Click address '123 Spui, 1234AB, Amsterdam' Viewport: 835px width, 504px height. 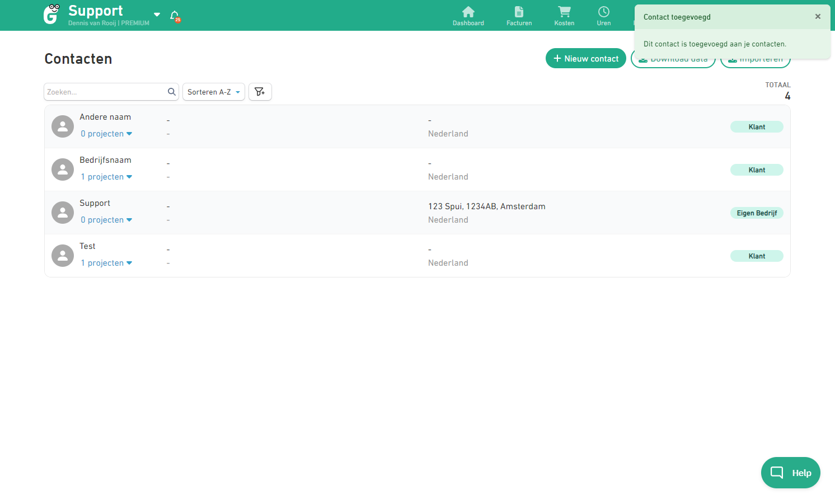486,206
